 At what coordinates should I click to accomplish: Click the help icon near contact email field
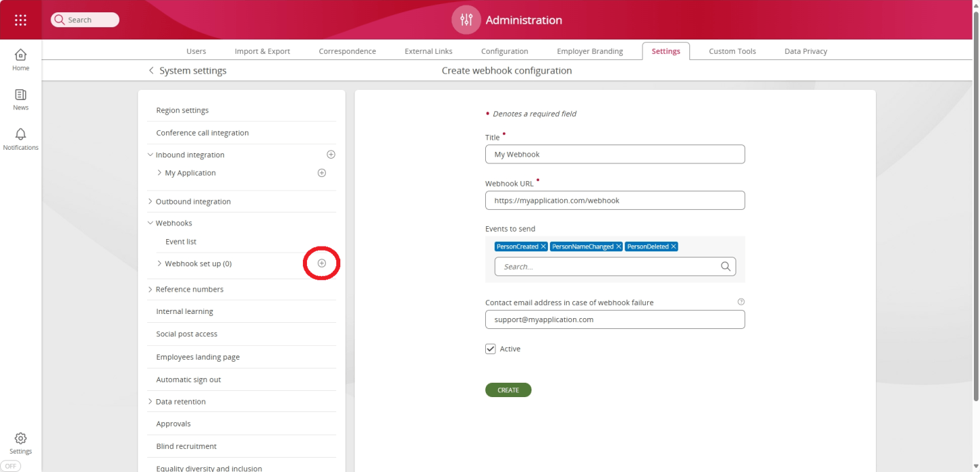click(x=741, y=301)
